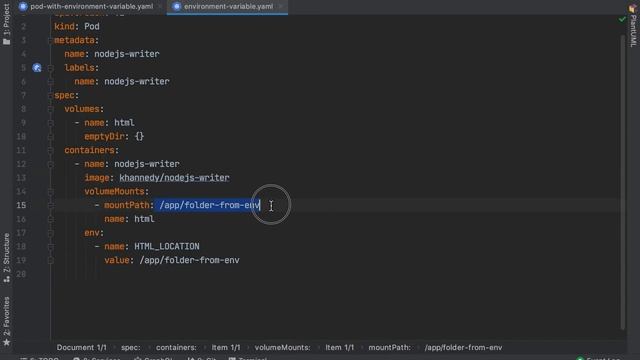The image size is (640, 360).
Task: Click the env: key
Action: pos(94,233)
